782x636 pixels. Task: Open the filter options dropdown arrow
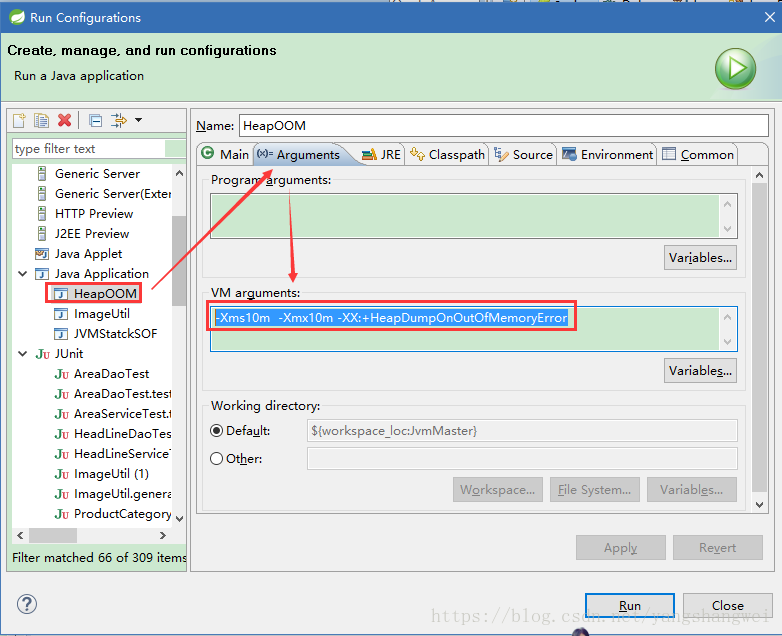tap(138, 120)
